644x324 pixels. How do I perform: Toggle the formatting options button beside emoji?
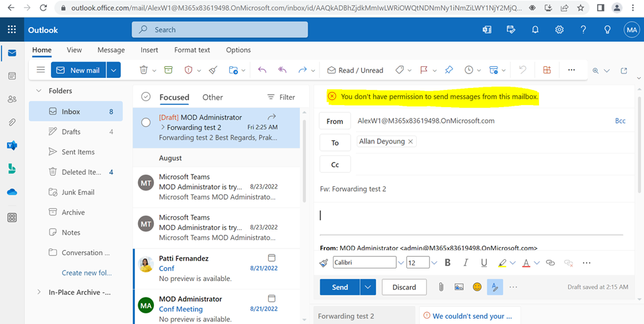pos(495,287)
